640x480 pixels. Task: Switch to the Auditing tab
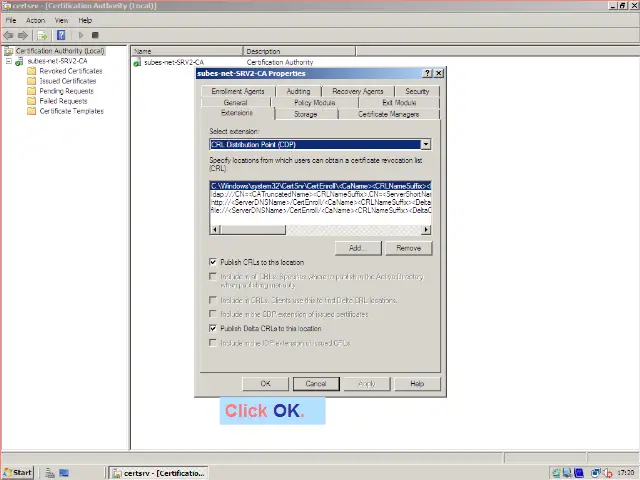[x=298, y=91]
